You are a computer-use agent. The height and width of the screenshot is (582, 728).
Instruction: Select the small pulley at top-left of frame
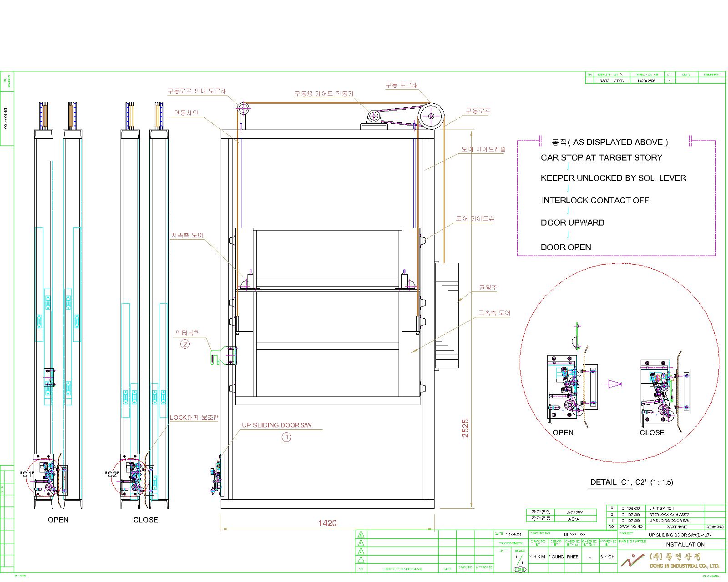coord(242,109)
